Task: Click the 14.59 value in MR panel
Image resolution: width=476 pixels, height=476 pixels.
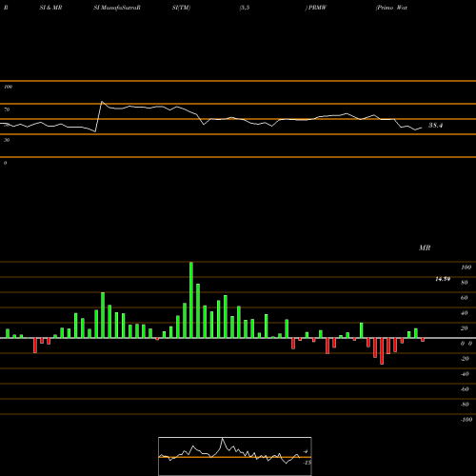Action: click(443, 279)
